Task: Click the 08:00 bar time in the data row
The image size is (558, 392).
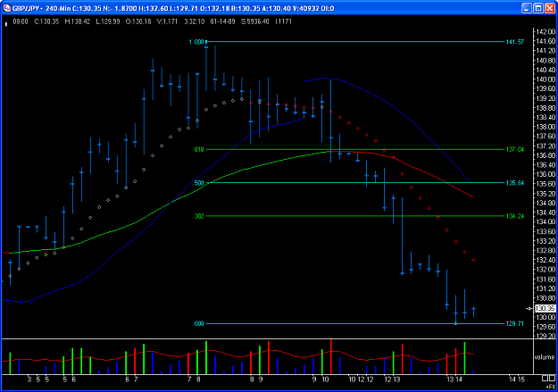Action: [x=21, y=21]
